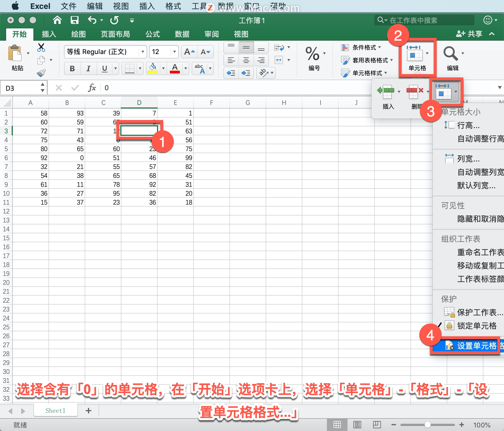Switch to Page Layout view
This screenshot has width=504, height=431.
tap(357, 425)
